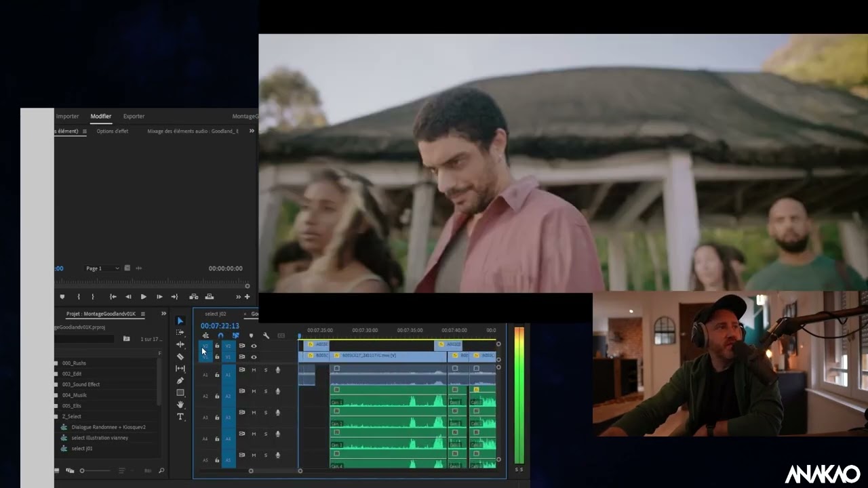Switch project panel to freeform view
This screenshot has height=488, width=868.
tap(70, 470)
